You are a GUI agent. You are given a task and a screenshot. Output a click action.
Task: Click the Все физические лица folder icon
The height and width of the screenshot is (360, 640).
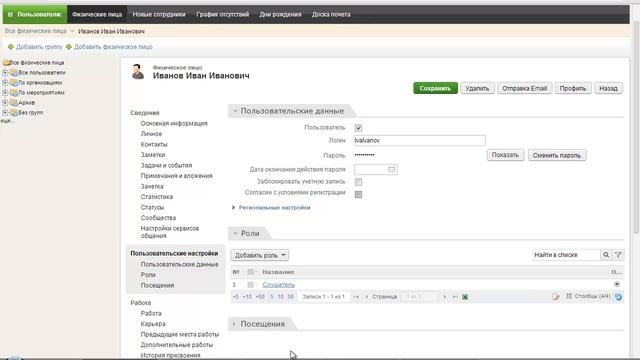[6, 62]
